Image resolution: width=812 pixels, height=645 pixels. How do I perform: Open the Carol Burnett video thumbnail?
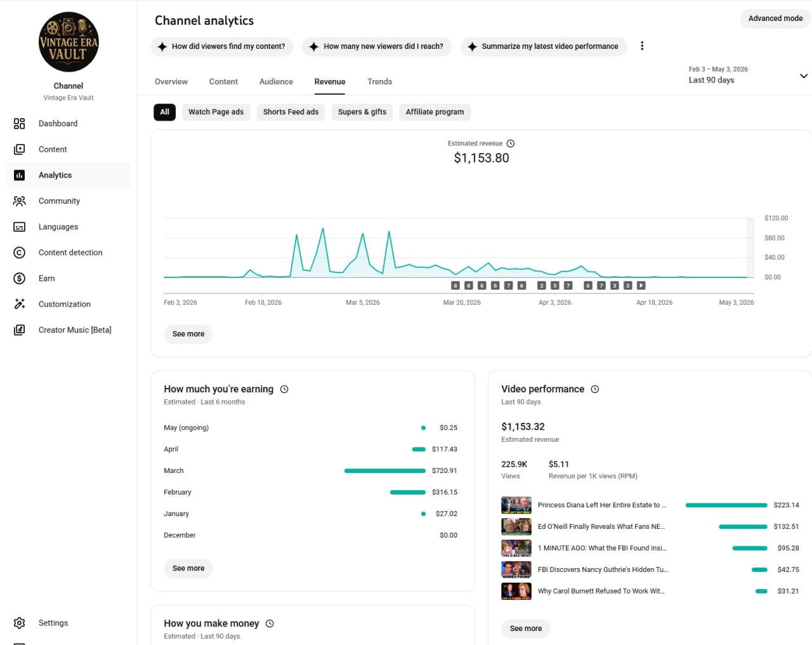[516, 592]
